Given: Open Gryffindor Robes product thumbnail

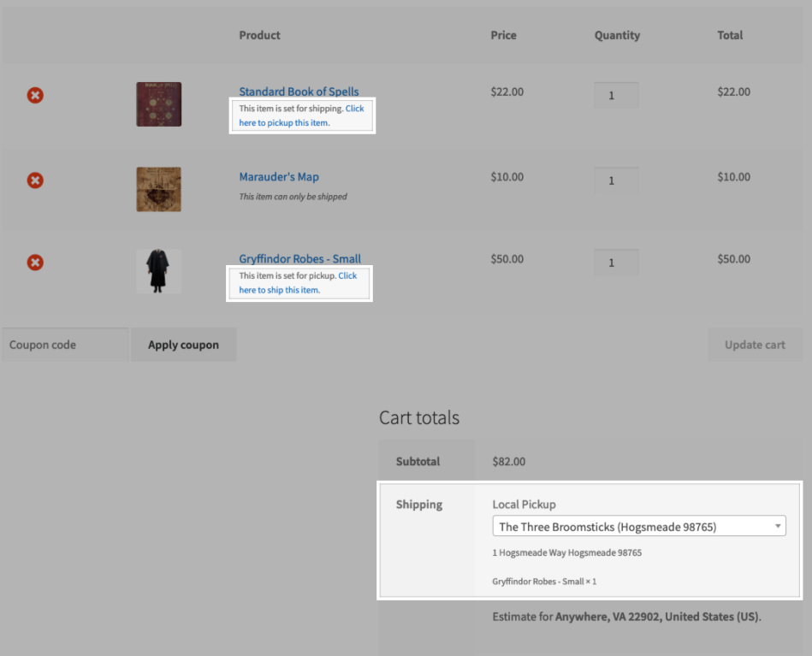Looking at the screenshot, I should (158, 271).
